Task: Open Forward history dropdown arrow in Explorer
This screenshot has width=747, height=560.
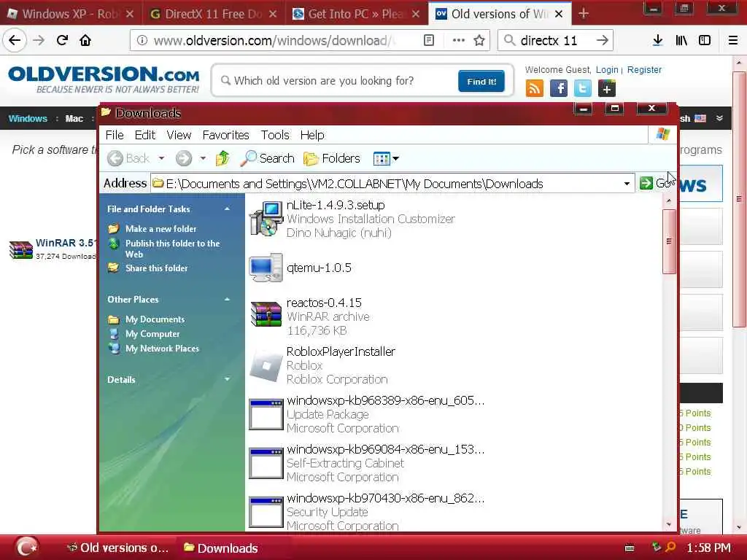Action: click(203, 158)
